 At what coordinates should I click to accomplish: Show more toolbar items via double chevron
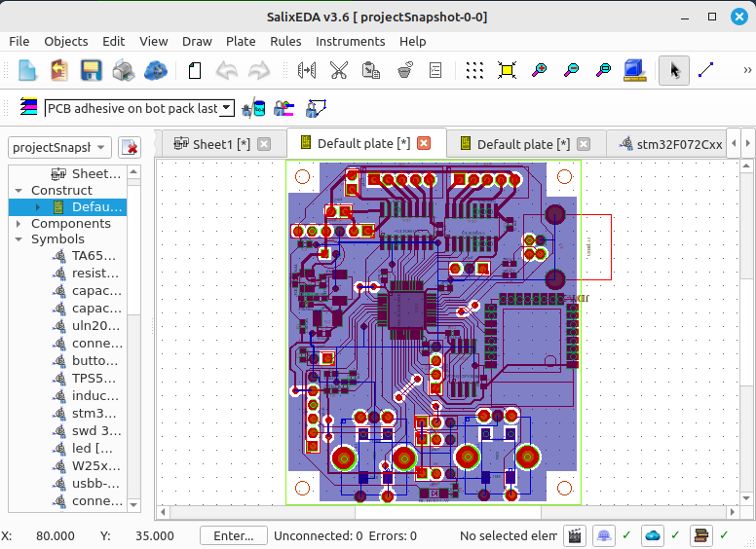coord(747,70)
